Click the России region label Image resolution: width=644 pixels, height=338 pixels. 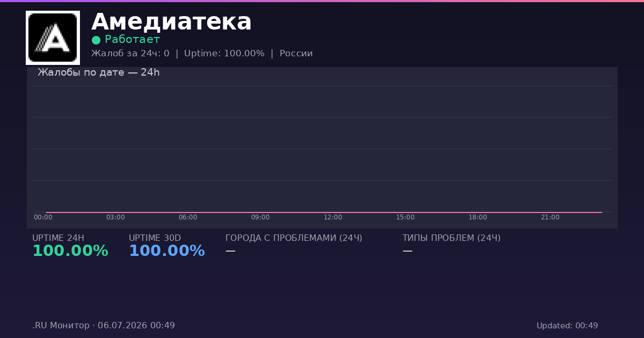tap(296, 54)
